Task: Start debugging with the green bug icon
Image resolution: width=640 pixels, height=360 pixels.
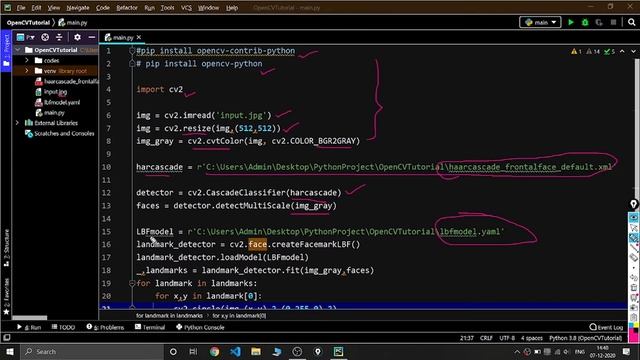Action: pos(585,22)
